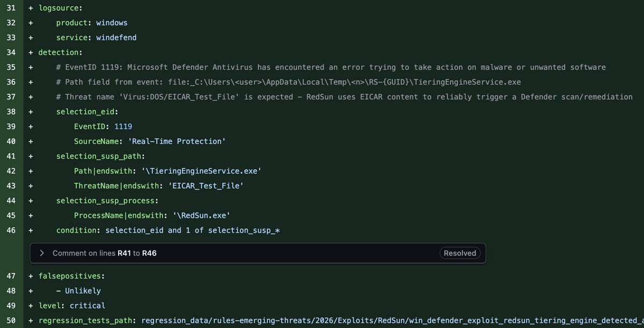The image size is (644, 328).
Task: Click the 'level: critical' line
Action: pyautogui.click(x=72, y=305)
